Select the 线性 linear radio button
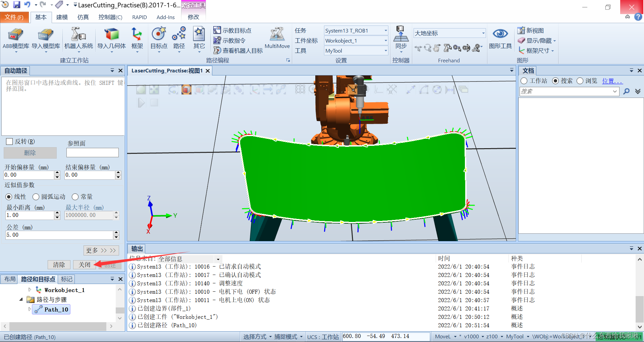This screenshot has height=342, width=644. [x=9, y=197]
